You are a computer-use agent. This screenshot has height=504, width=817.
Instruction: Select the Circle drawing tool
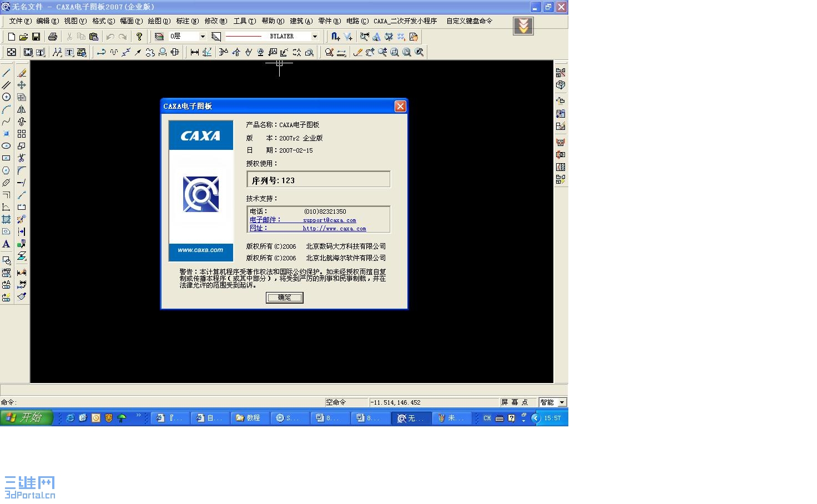6,97
